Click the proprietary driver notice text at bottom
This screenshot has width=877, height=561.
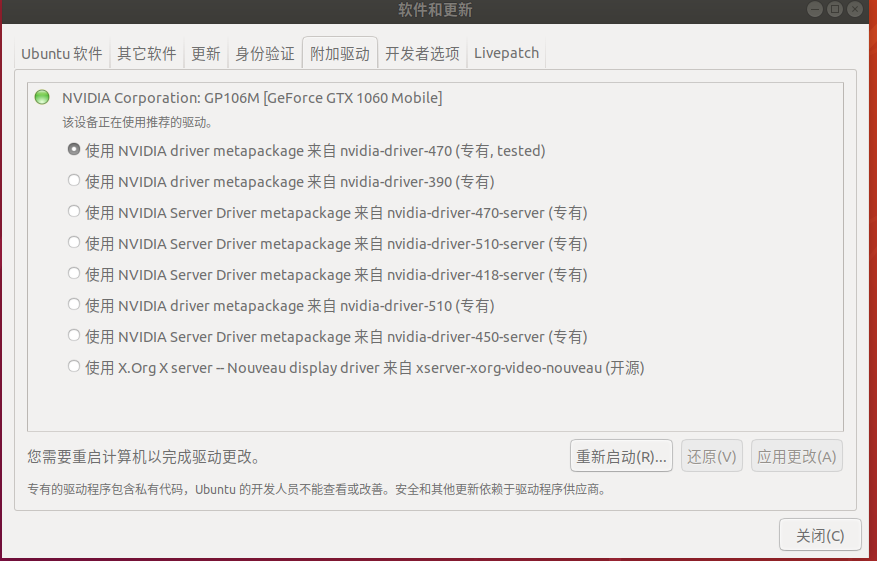(x=317, y=489)
